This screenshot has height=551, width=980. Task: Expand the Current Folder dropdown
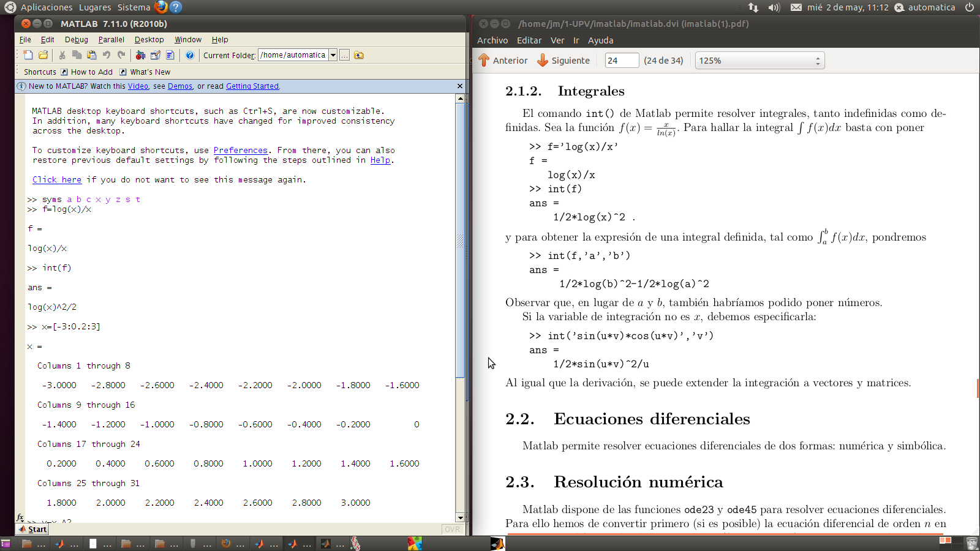(x=333, y=55)
